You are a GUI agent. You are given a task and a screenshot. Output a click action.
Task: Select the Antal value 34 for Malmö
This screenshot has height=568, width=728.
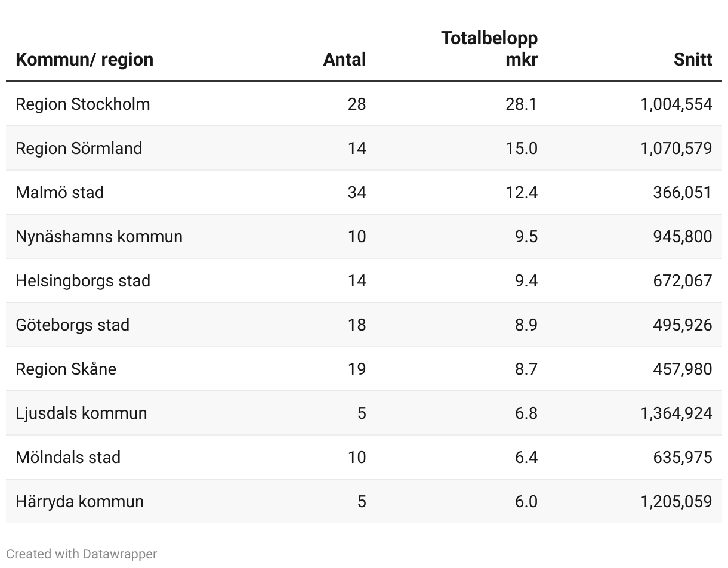click(x=357, y=193)
